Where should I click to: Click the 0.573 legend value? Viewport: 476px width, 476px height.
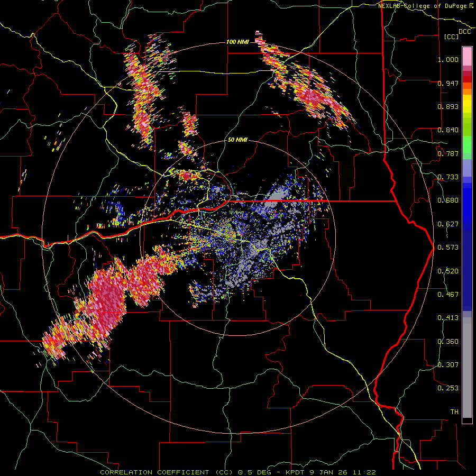click(448, 248)
